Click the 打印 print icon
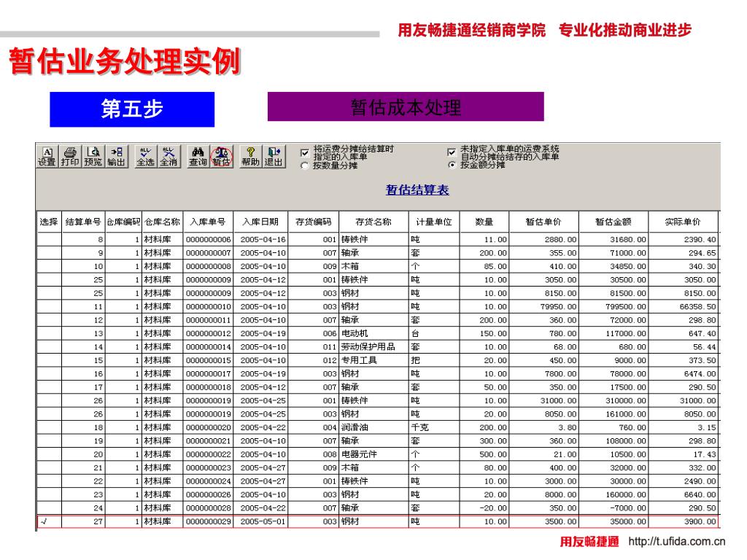 [70, 156]
